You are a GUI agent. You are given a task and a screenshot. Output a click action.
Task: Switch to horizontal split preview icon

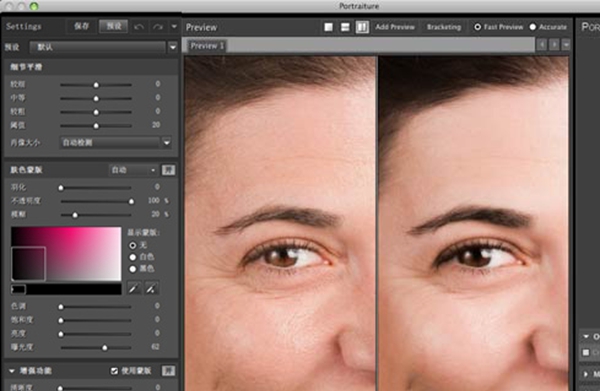pos(345,27)
